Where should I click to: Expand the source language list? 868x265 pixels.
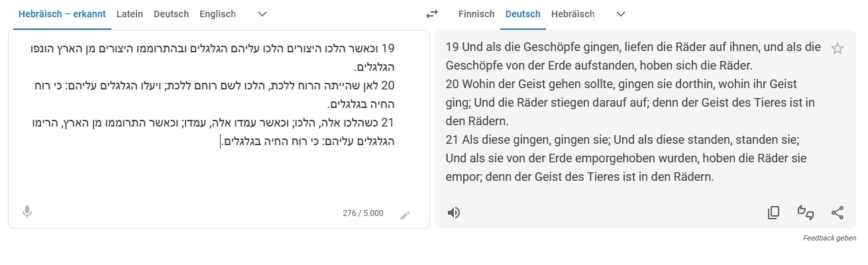point(262,14)
